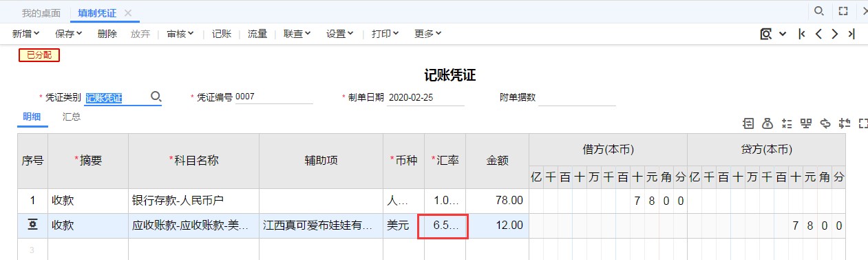Open the 保存 dropdown menu
Screen dimensions: 868x260
point(69,34)
